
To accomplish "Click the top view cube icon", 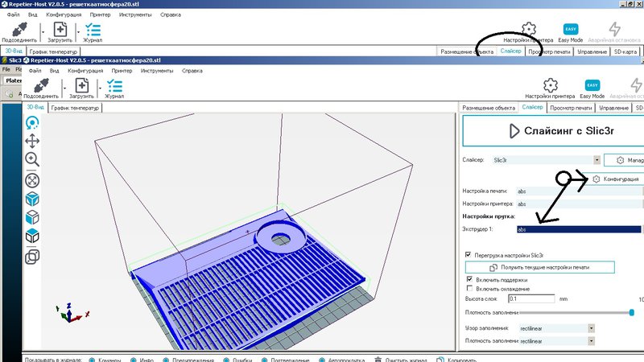I will [x=32, y=237].
